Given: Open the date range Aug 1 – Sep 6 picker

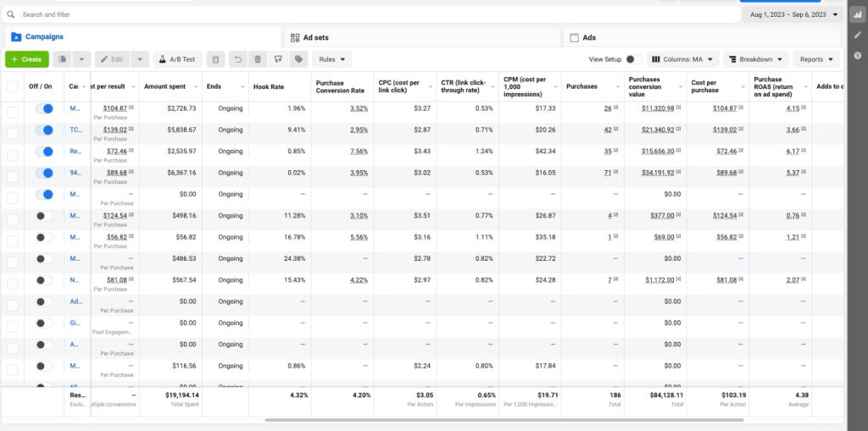Looking at the screenshot, I should point(794,15).
